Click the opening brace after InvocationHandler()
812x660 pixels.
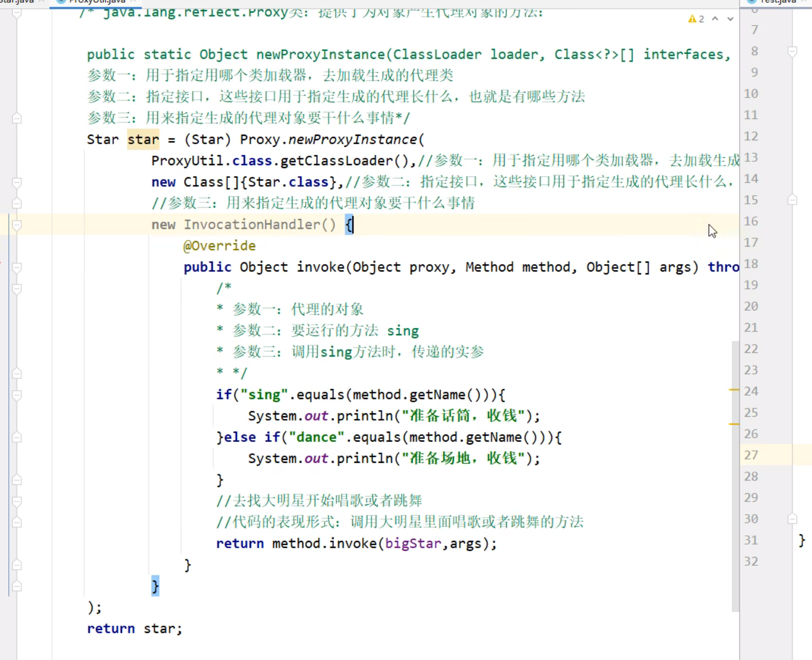tap(349, 224)
